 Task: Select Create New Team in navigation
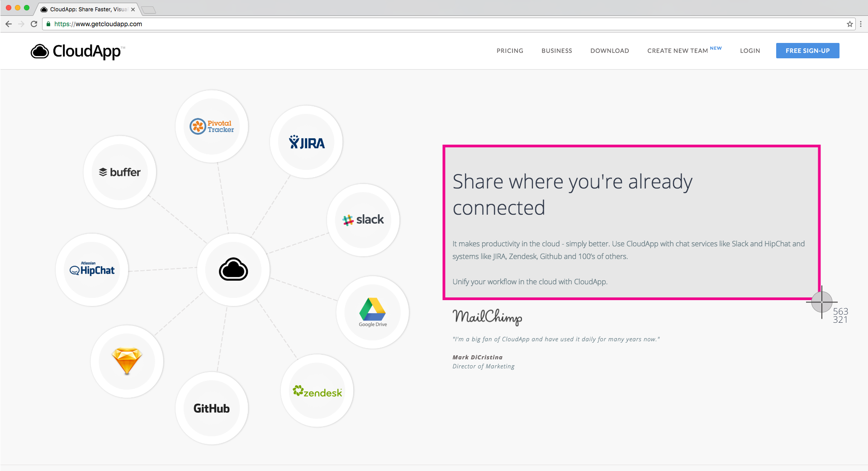[x=677, y=51]
